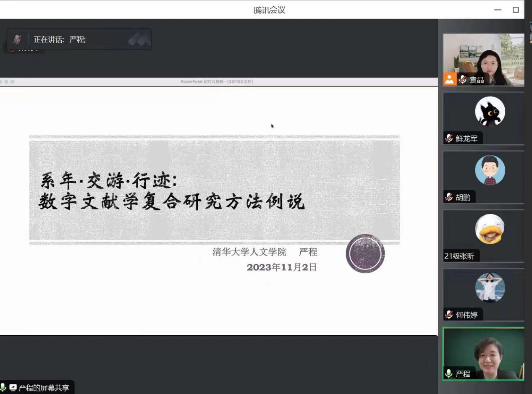Click the screen share icon in bottom label
Screen dimensions: 532x394
13,387
